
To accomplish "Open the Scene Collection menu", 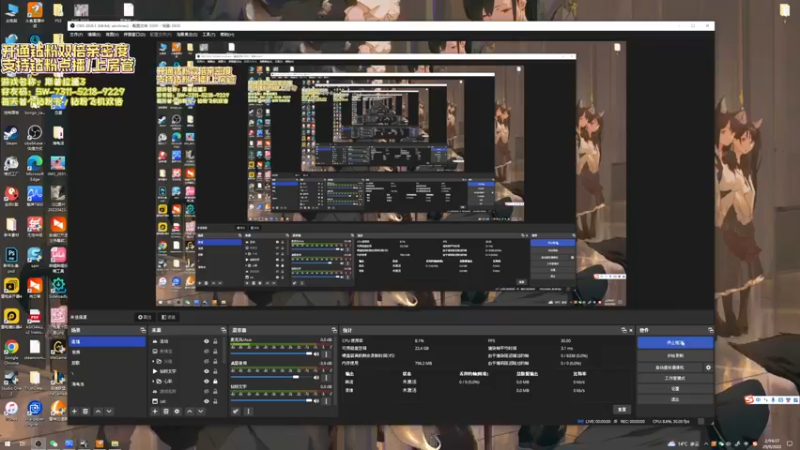I will [187, 35].
